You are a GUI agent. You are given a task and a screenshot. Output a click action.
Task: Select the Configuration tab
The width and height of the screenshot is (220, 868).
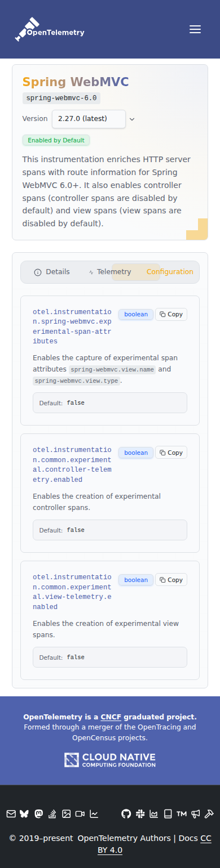(169, 272)
